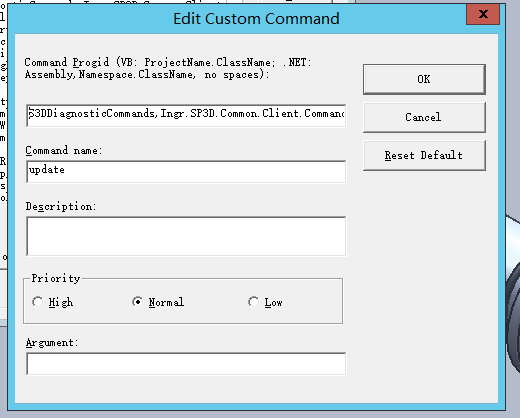Screen dimensions: 520x418
Task: Click inside the Description text box
Action: [186, 236]
